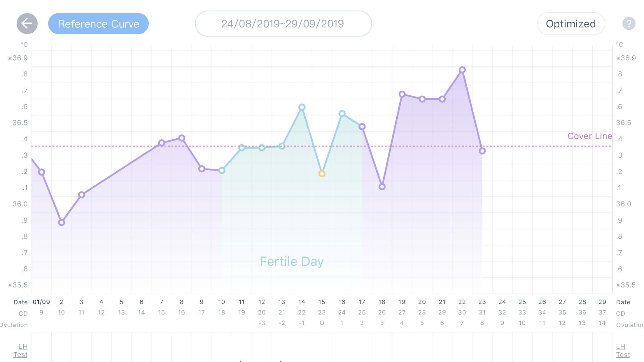Click the Cover Line label
The height and width of the screenshot is (362, 644).
590,136
